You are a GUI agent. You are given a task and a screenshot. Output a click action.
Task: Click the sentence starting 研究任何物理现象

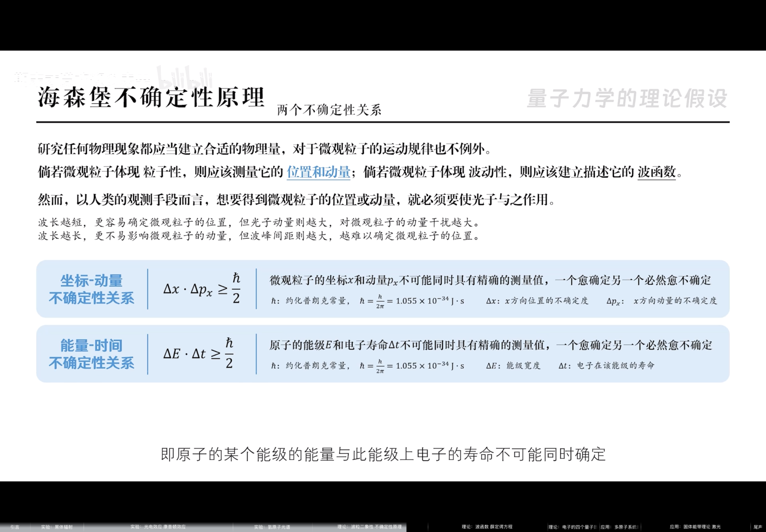pyautogui.click(x=264, y=149)
